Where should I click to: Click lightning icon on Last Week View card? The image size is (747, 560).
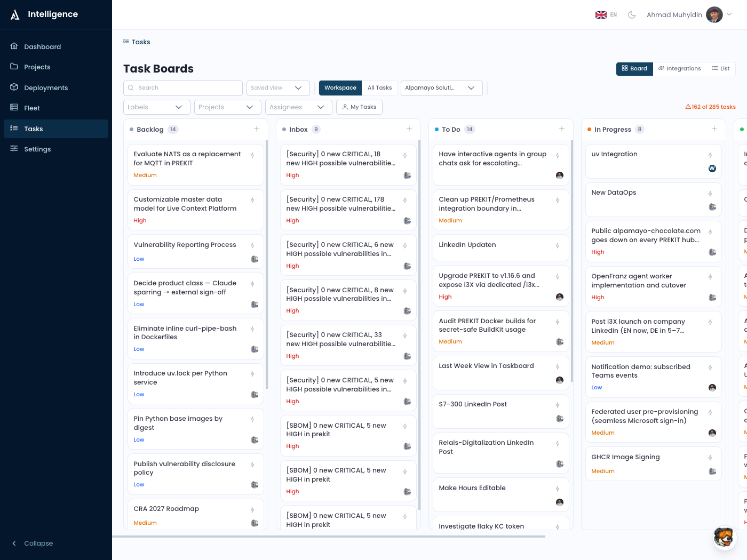coord(558,367)
